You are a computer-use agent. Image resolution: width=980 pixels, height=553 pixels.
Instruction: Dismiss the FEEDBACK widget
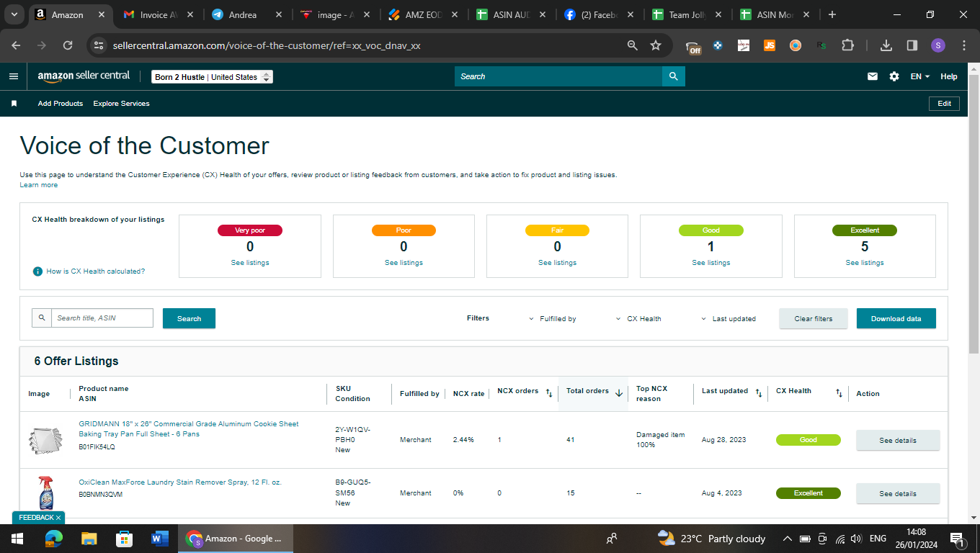tap(58, 518)
